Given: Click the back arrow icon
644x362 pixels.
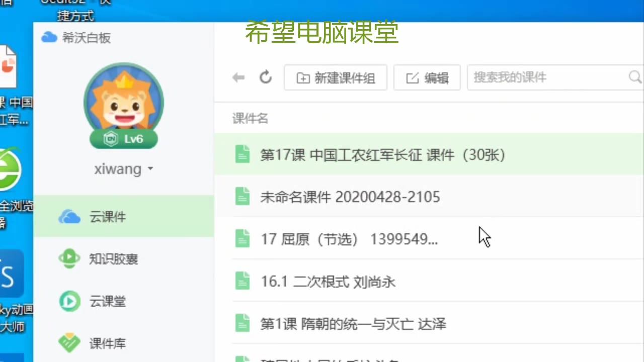Looking at the screenshot, I should [238, 77].
